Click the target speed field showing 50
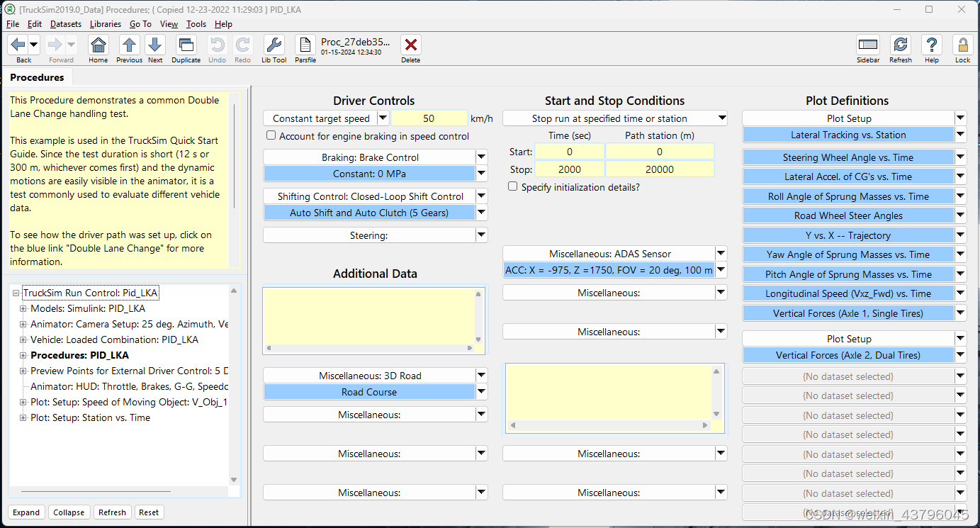 pyautogui.click(x=429, y=118)
